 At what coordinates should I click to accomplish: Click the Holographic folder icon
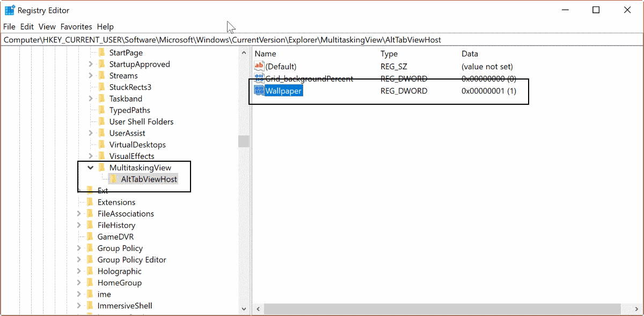pos(90,271)
